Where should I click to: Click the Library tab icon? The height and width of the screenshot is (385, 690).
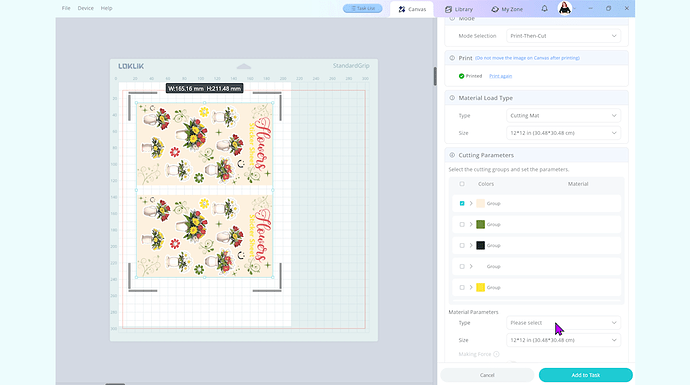pos(448,9)
